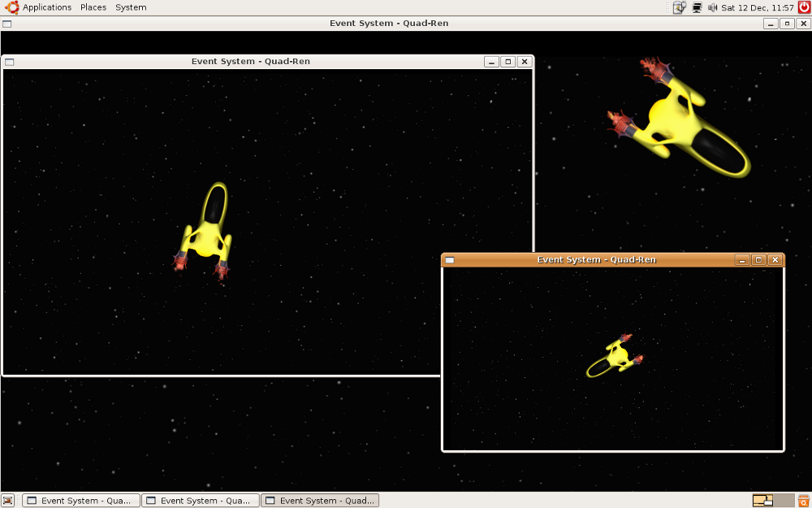
Task: Open the network connection tray icon
Action: 697,7
